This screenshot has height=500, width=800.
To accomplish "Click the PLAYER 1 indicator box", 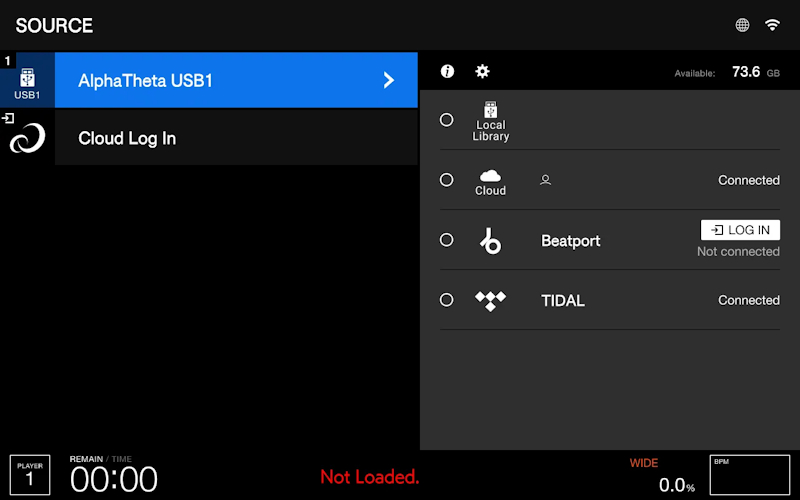I will (30, 475).
